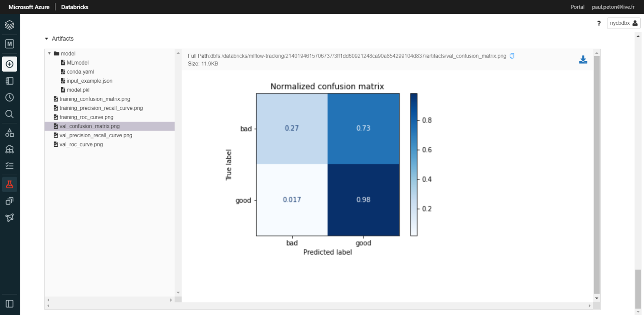Copy the artifact full path via clipboard icon
Viewport: 644px width, 315px height.
(x=512, y=55)
